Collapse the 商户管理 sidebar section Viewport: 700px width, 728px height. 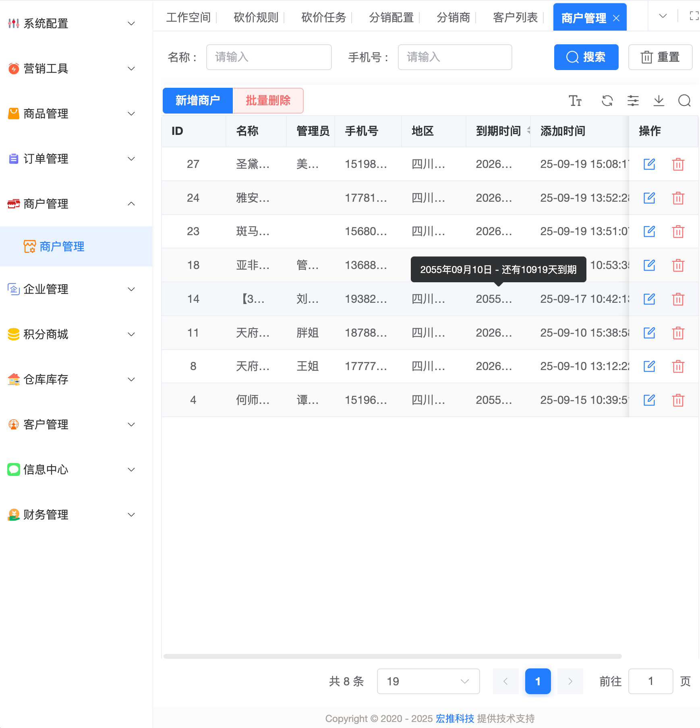point(131,204)
